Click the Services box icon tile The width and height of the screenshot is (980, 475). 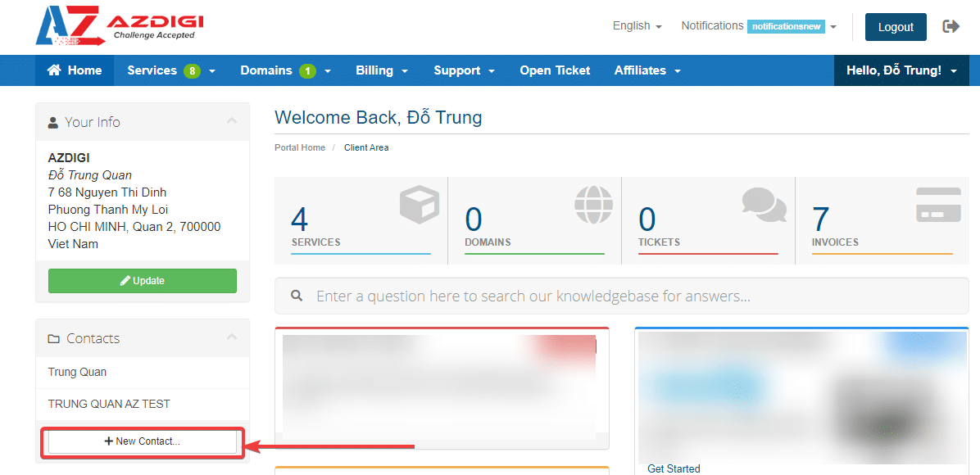[361, 220]
